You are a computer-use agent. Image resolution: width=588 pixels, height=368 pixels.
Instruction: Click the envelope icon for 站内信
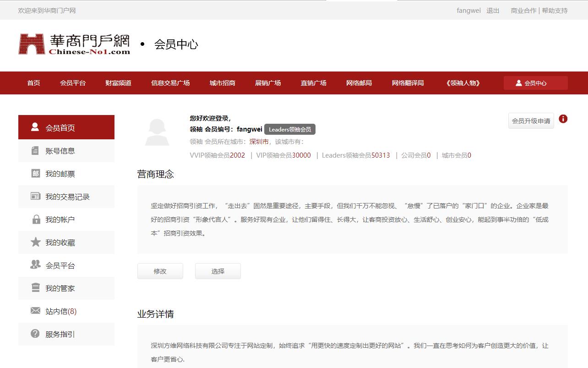coord(35,311)
